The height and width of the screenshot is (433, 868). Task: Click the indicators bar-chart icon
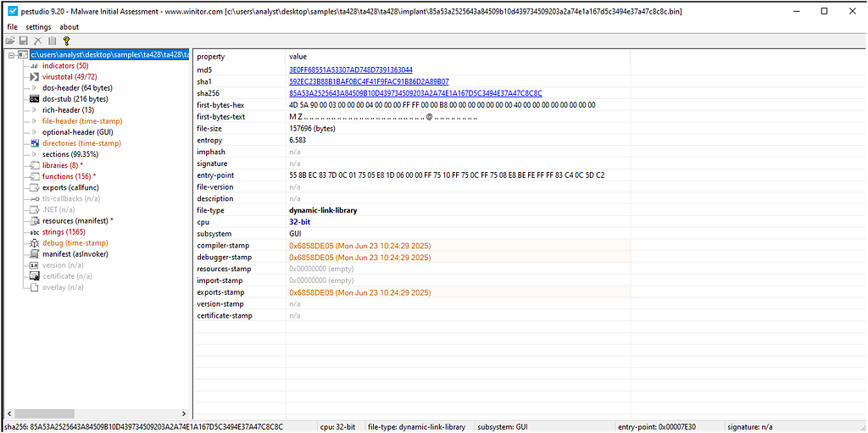[x=34, y=66]
